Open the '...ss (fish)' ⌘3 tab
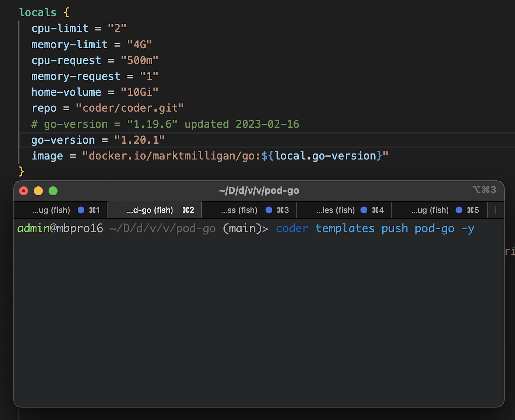 [249, 210]
